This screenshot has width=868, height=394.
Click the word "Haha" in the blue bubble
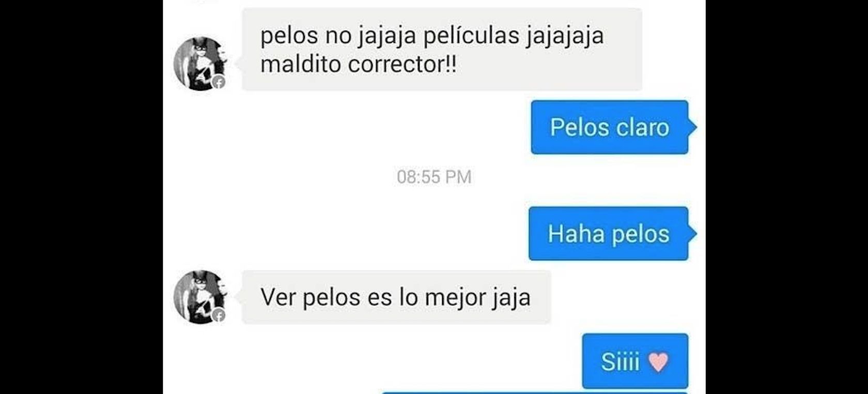(x=576, y=234)
